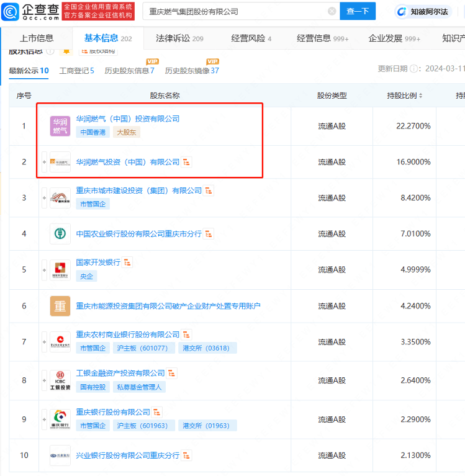Click the 中国农业银行 logo thumbnail
465x476 pixels.
[60, 234]
